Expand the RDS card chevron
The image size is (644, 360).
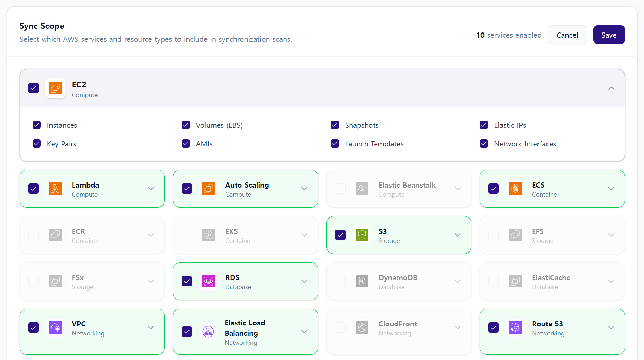pyautogui.click(x=304, y=281)
